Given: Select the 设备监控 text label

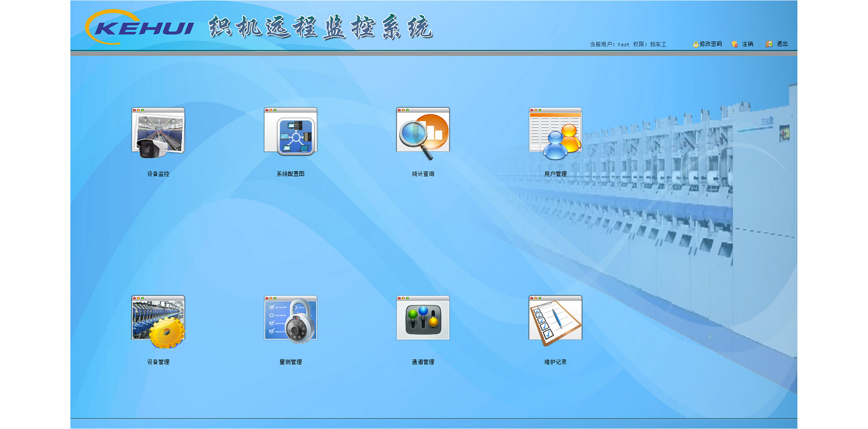Looking at the screenshot, I should pyautogui.click(x=158, y=174).
